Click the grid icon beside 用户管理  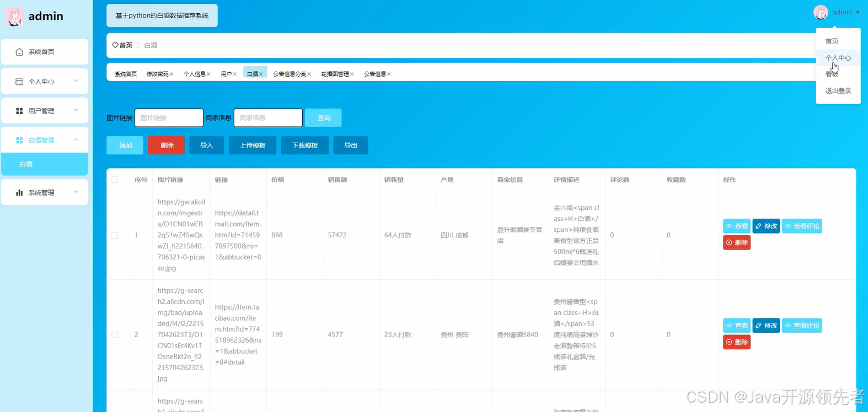(x=19, y=111)
